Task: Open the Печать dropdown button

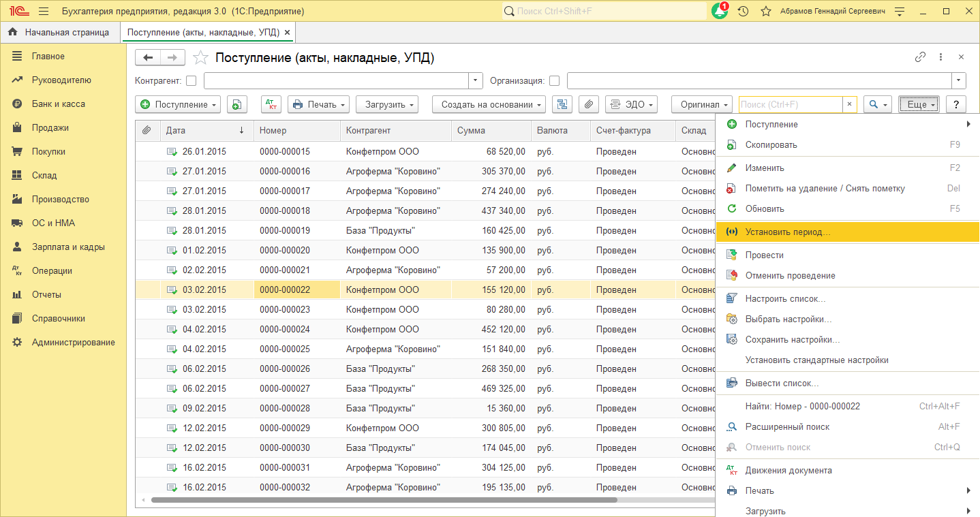Action: (x=318, y=104)
